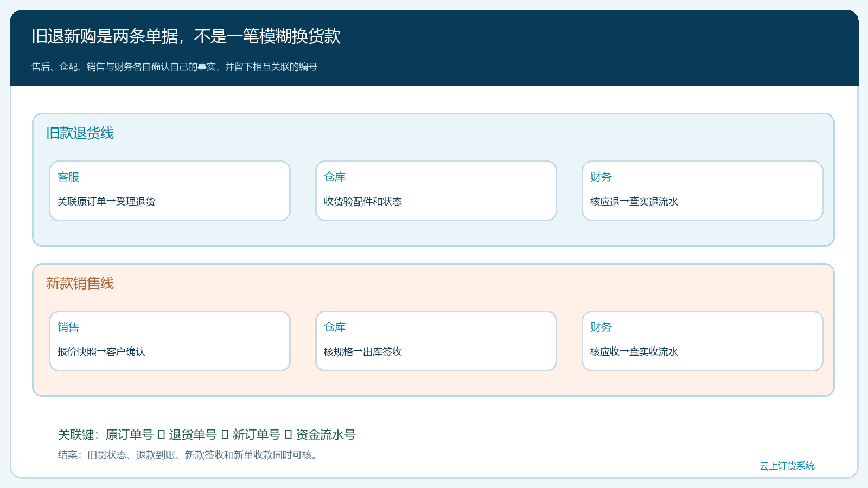
Task: Click the "旧款退货线" section heading
Action: click(x=80, y=133)
